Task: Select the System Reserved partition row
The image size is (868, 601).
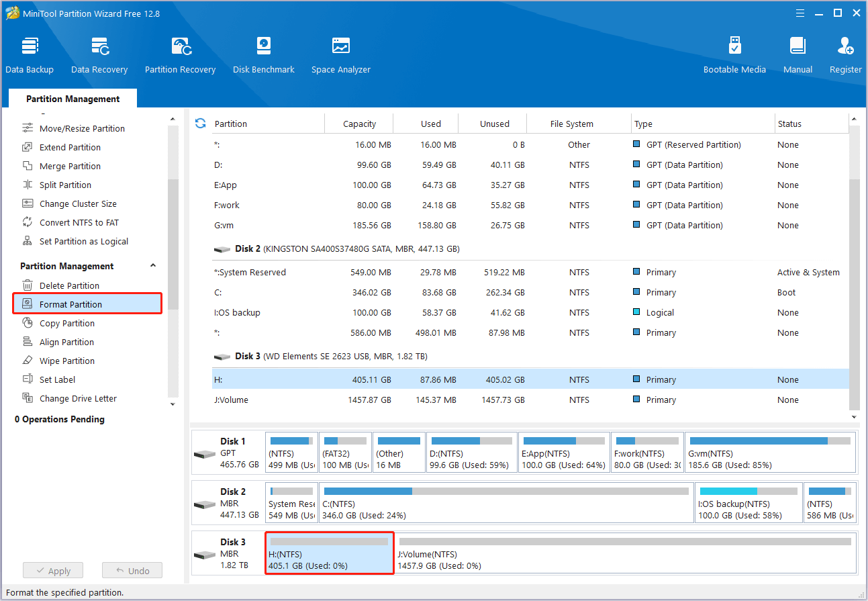Action: [530, 272]
